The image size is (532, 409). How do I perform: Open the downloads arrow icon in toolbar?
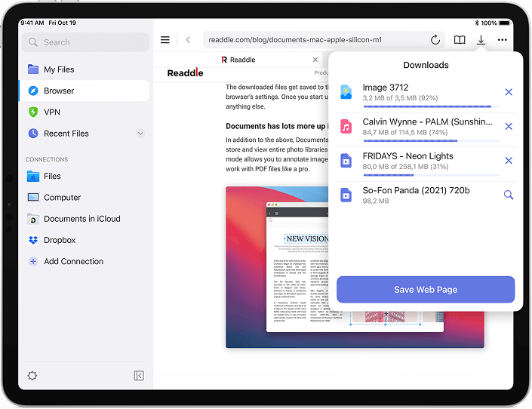[x=481, y=40]
